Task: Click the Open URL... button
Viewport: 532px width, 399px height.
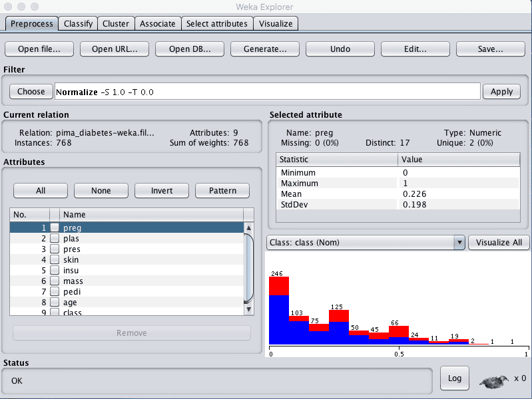Action: (x=115, y=49)
